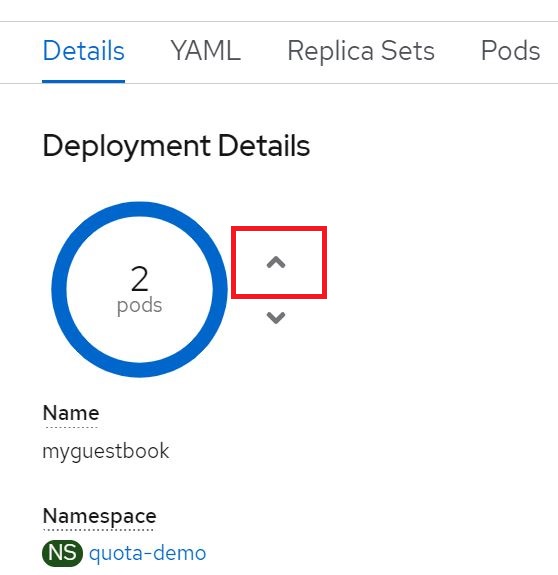Switch to the YAML tab

point(206,51)
